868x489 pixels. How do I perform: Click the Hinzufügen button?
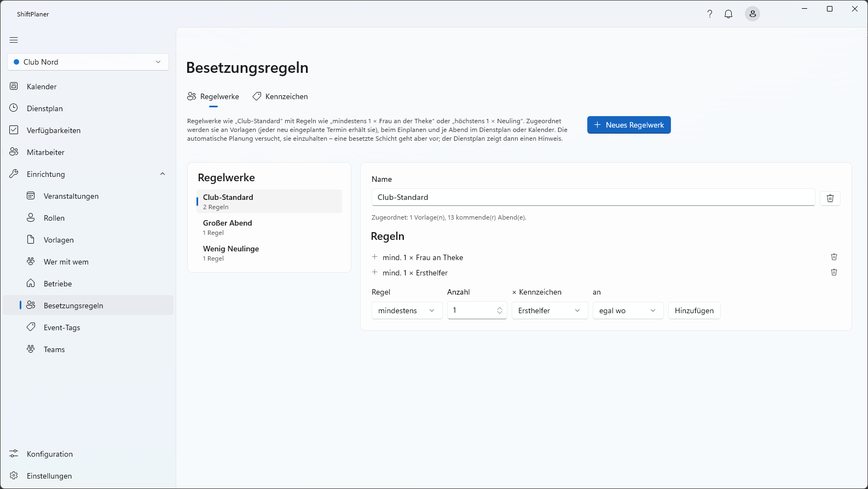pos(694,310)
